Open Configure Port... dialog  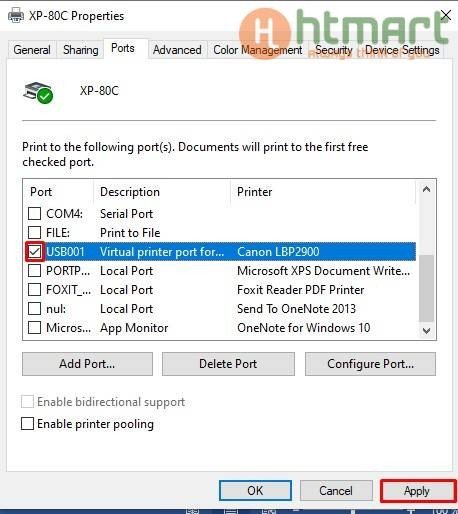(370, 364)
